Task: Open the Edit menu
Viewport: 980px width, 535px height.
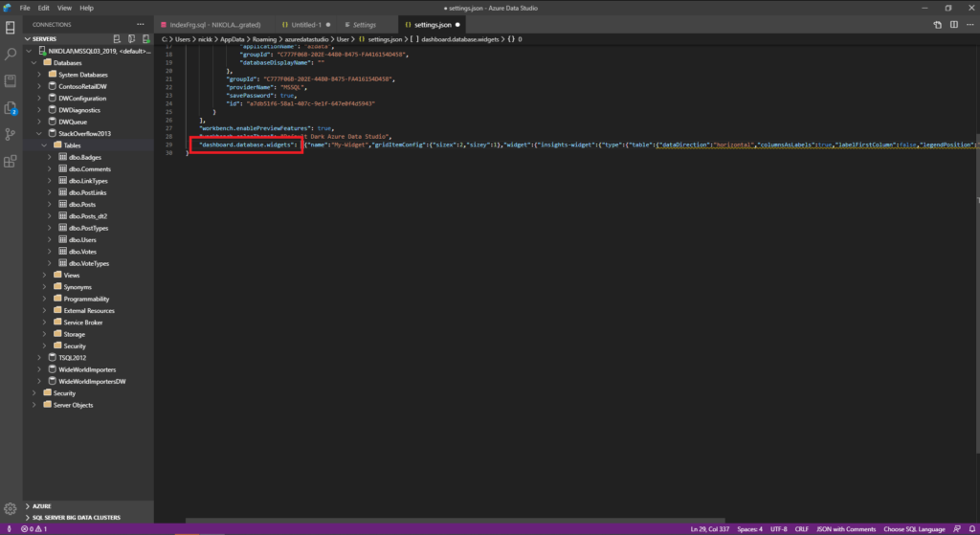Action: pyautogui.click(x=44, y=8)
